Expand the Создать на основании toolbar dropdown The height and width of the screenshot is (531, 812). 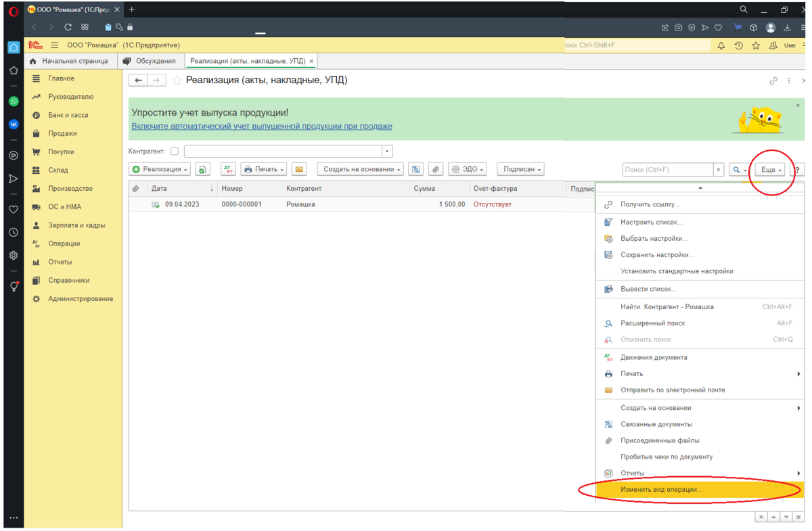361,169
